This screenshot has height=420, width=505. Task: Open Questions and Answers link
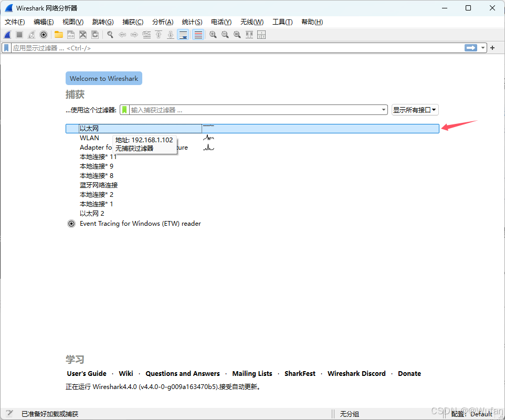click(x=183, y=374)
